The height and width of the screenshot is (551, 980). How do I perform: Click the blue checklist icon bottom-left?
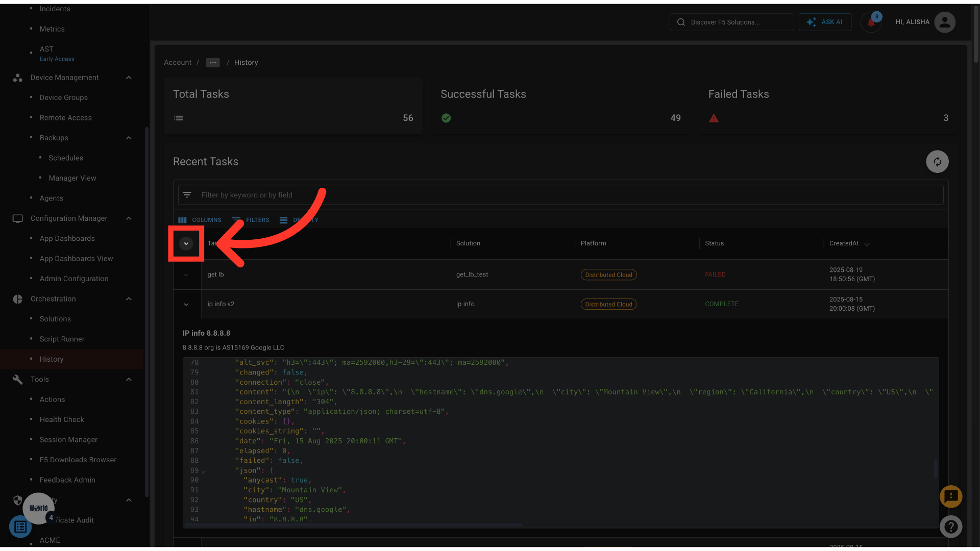pos(20,527)
